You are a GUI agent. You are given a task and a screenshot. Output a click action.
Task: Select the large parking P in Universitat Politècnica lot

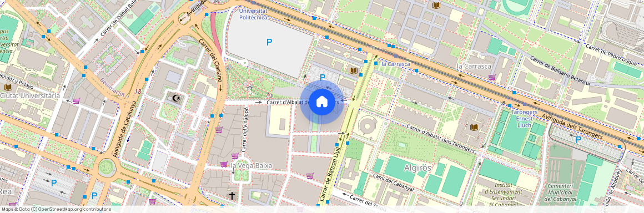click(x=269, y=42)
